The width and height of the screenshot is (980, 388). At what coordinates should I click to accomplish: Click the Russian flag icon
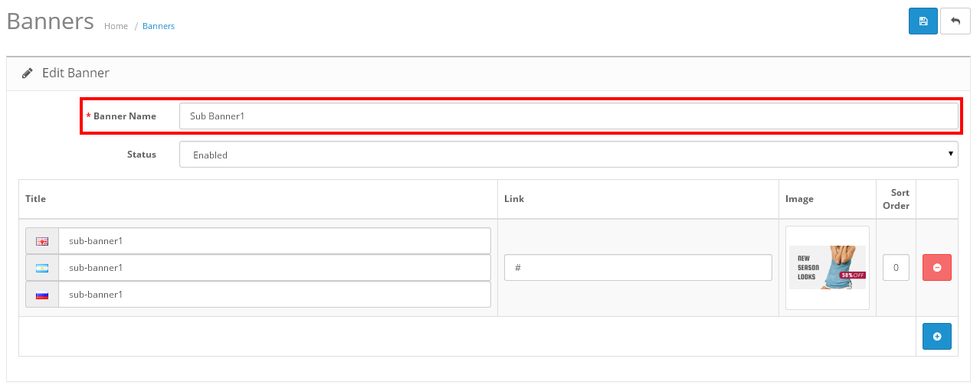point(42,295)
